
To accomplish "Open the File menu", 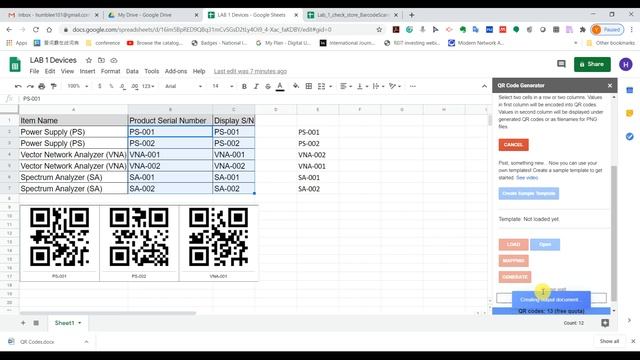I will (34, 71).
